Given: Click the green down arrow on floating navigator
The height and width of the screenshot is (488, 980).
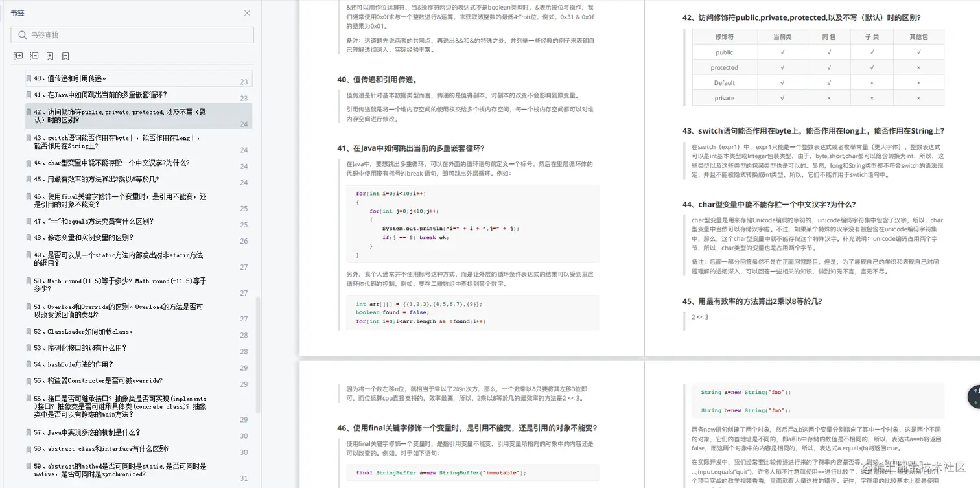Looking at the screenshot, I should point(975,402).
